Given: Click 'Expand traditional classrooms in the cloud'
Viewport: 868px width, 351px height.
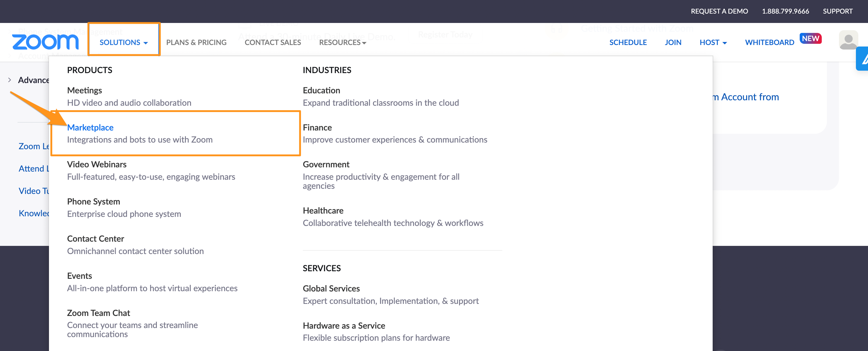Looking at the screenshot, I should (x=381, y=103).
